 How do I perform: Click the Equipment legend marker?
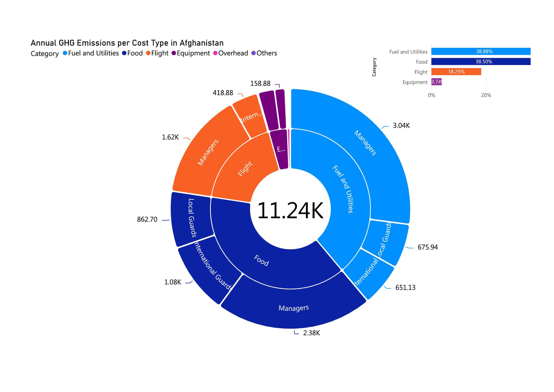tap(174, 53)
